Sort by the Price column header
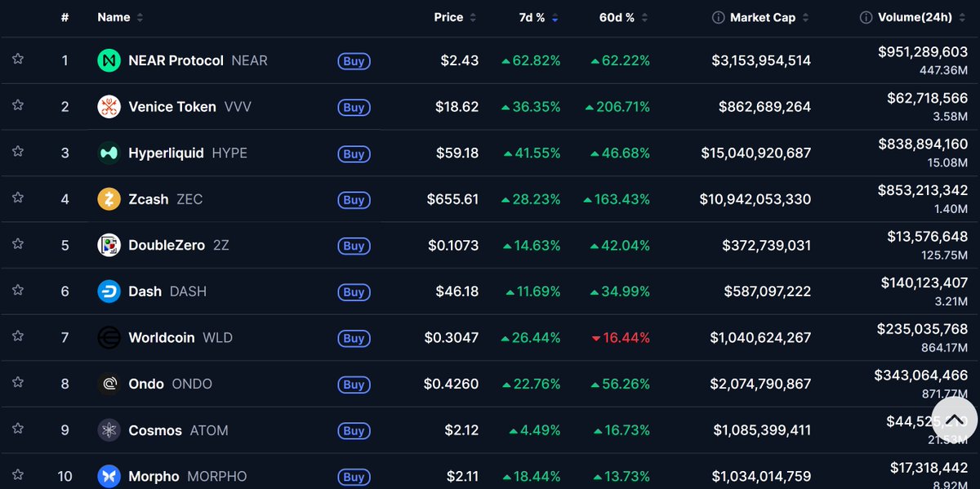980x489 pixels. pyautogui.click(x=456, y=17)
